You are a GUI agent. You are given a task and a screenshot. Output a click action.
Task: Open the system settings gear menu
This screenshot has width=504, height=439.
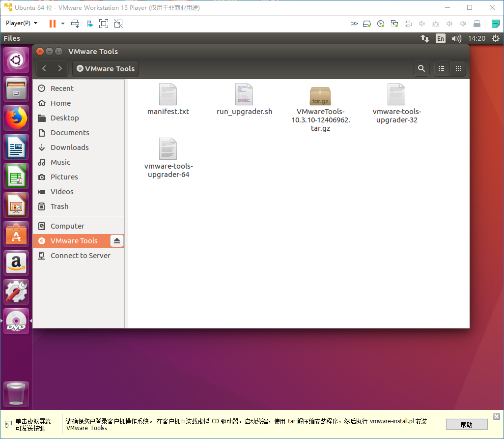(x=496, y=38)
